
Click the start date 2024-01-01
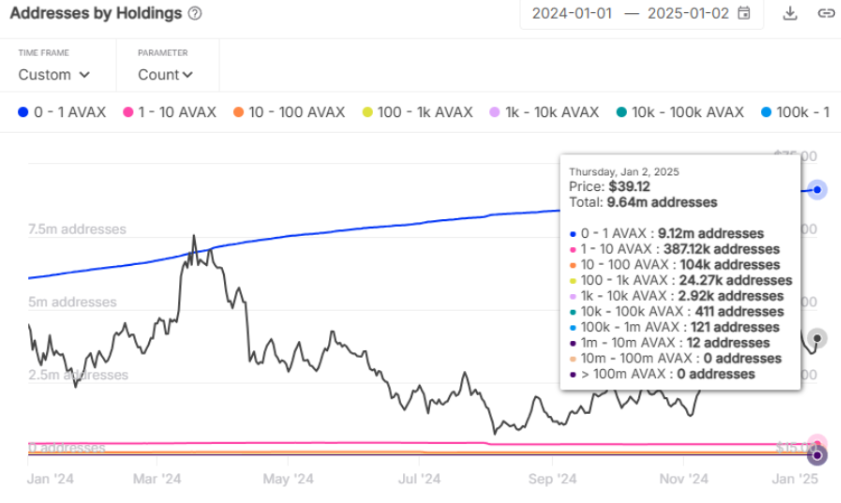tap(572, 13)
